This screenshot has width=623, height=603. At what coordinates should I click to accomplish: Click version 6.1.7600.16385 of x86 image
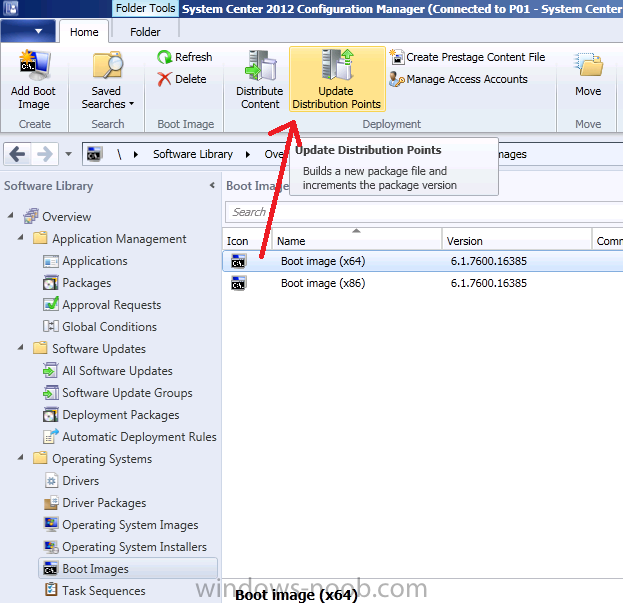489,283
